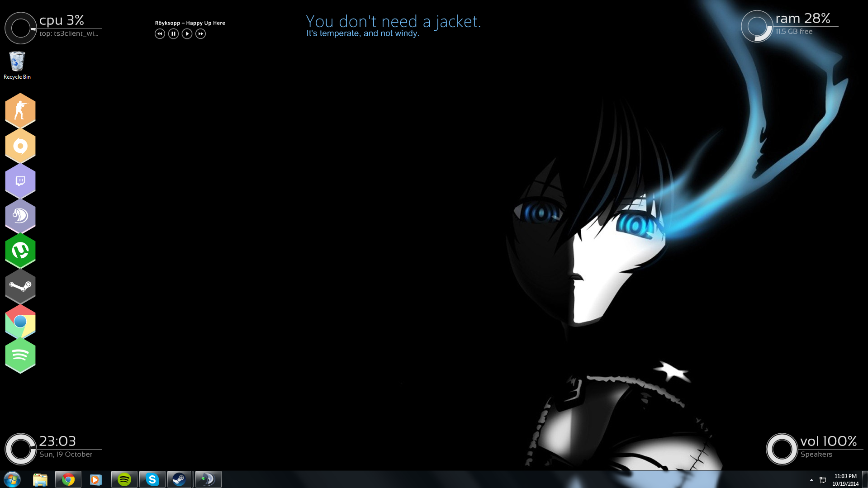
Task: Click the song title Röyksopp – Happy Up Here
Action: click(x=190, y=23)
